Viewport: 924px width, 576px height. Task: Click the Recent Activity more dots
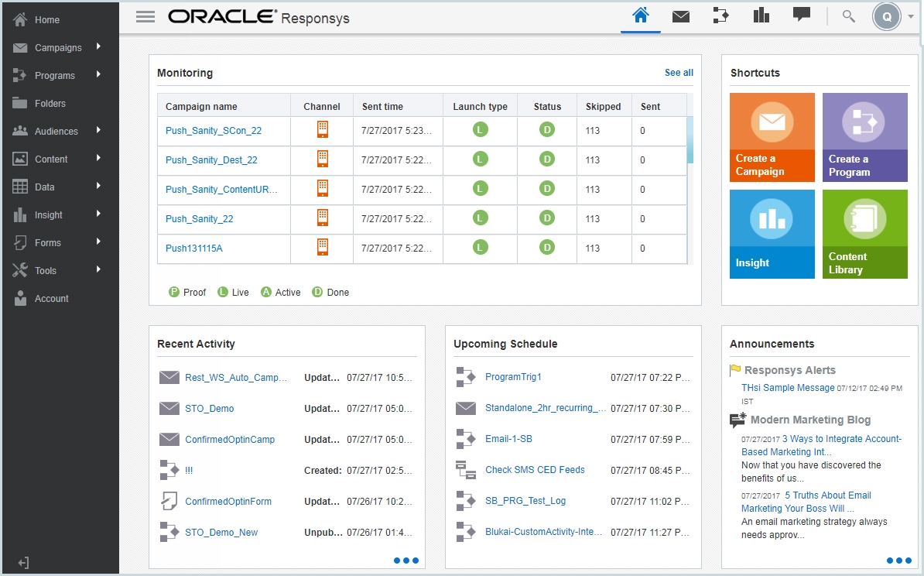click(x=406, y=561)
